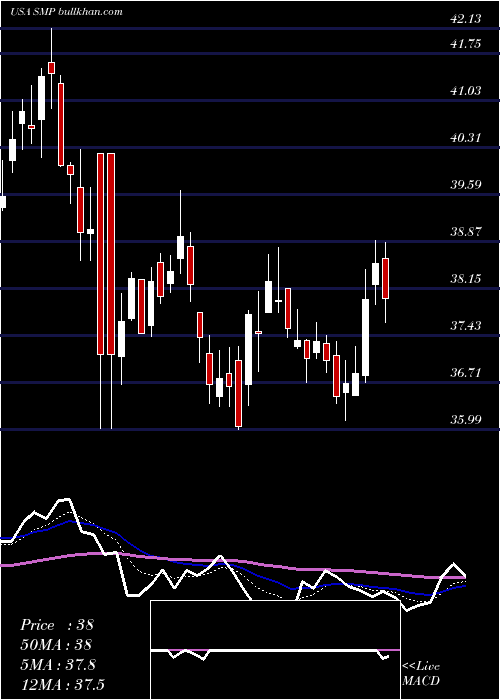Select the 41.03 price axis label
The image size is (500, 700).
pyautogui.click(x=466, y=91)
